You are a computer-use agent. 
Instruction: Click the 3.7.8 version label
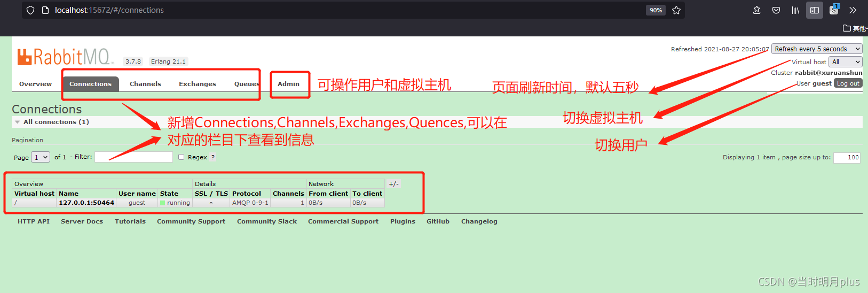click(133, 61)
